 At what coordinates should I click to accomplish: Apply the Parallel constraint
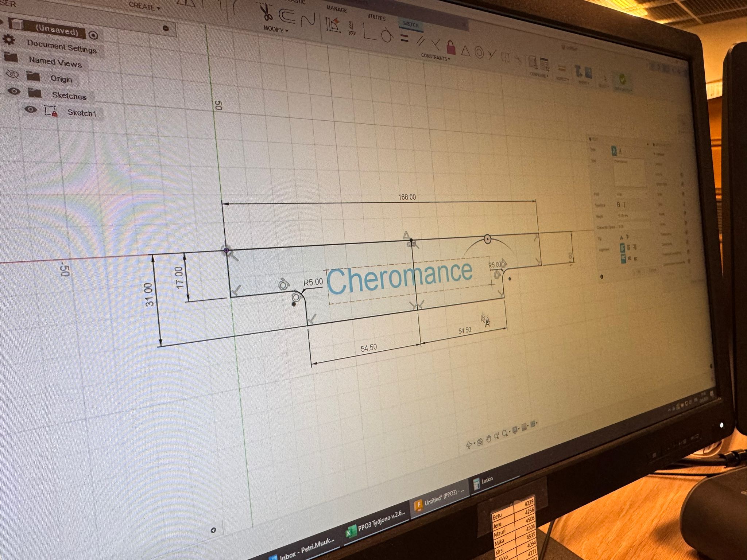coord(421,41)
